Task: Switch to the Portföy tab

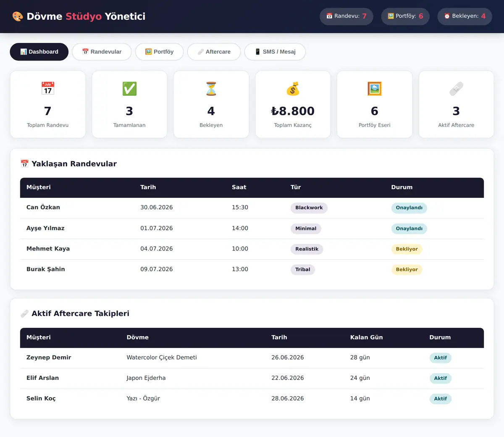Action: 160,52
